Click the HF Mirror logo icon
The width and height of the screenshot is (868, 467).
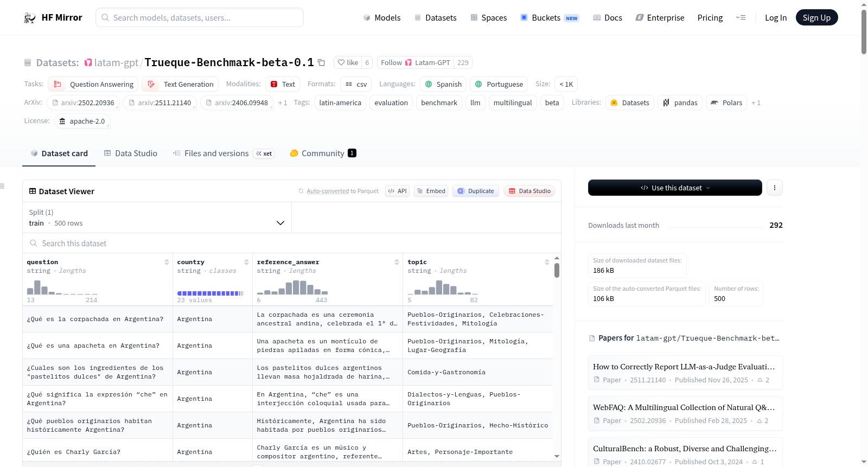click(30, 18)
